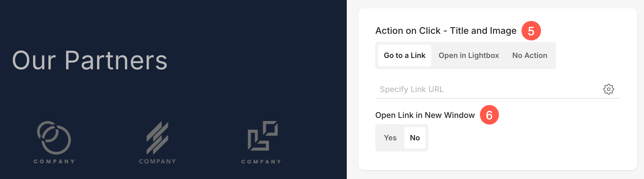Set Open Link in New Window to Yes
Viewport: 644px width, 179px height.
click(x=390, y=138)
